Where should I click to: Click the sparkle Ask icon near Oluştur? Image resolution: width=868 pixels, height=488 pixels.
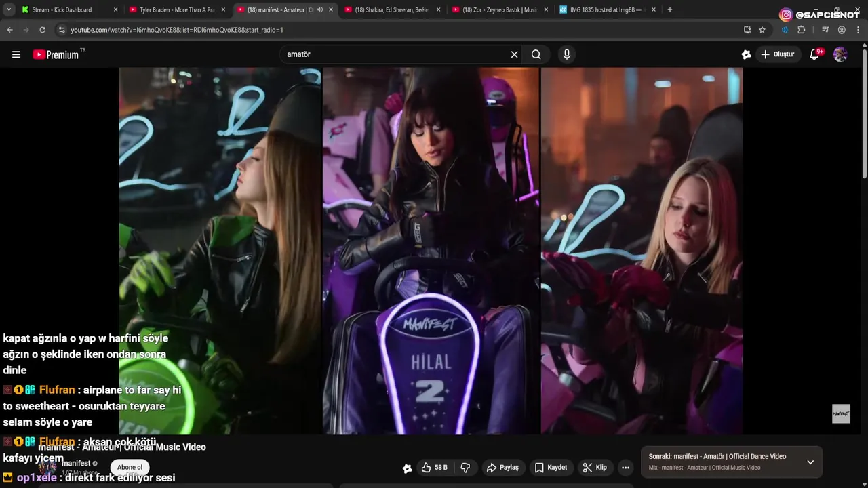coord(746,54)
